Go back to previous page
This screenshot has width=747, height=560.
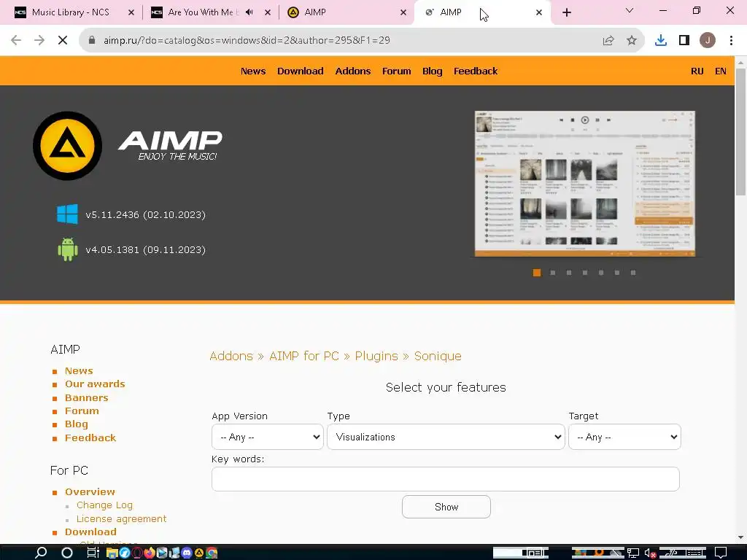(x=16, y=41)
